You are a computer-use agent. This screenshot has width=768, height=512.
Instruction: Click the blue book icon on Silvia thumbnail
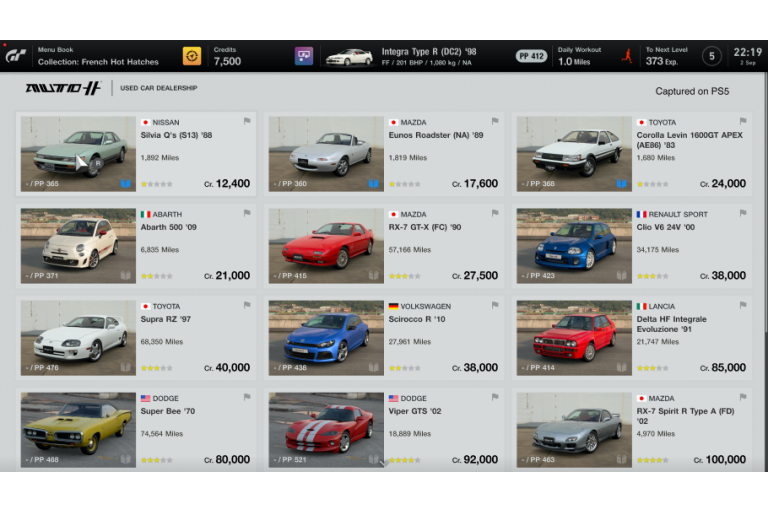point(125,184)
